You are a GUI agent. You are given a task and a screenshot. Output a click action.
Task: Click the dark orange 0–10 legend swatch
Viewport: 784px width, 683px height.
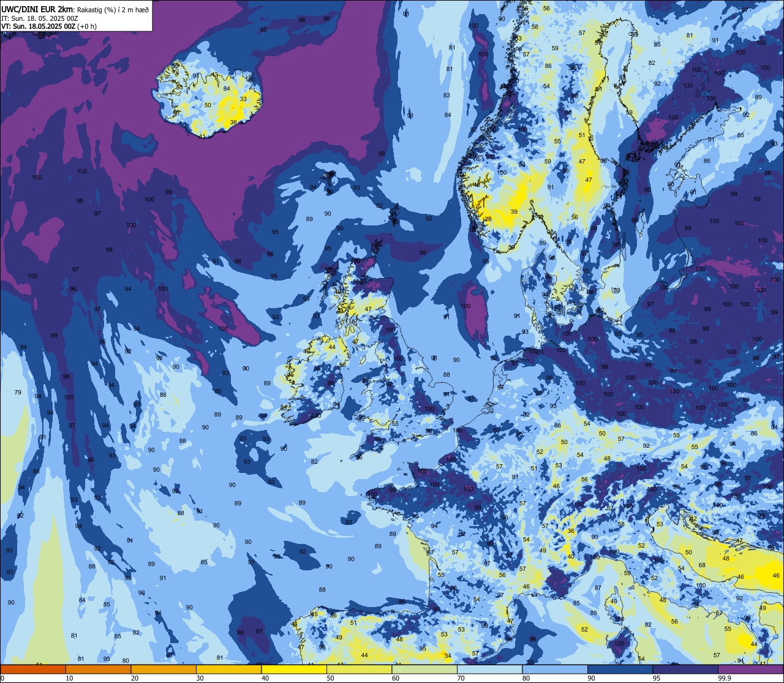(x=33, y=669)
